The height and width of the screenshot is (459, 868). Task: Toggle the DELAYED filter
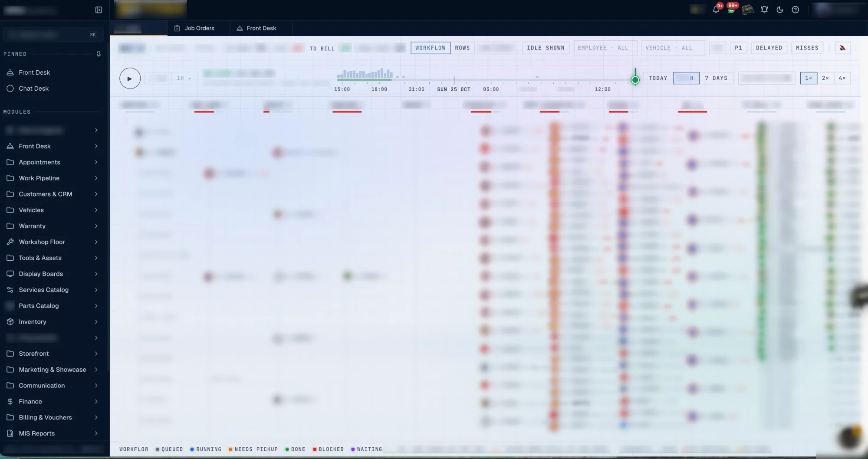tap(769, 48)
